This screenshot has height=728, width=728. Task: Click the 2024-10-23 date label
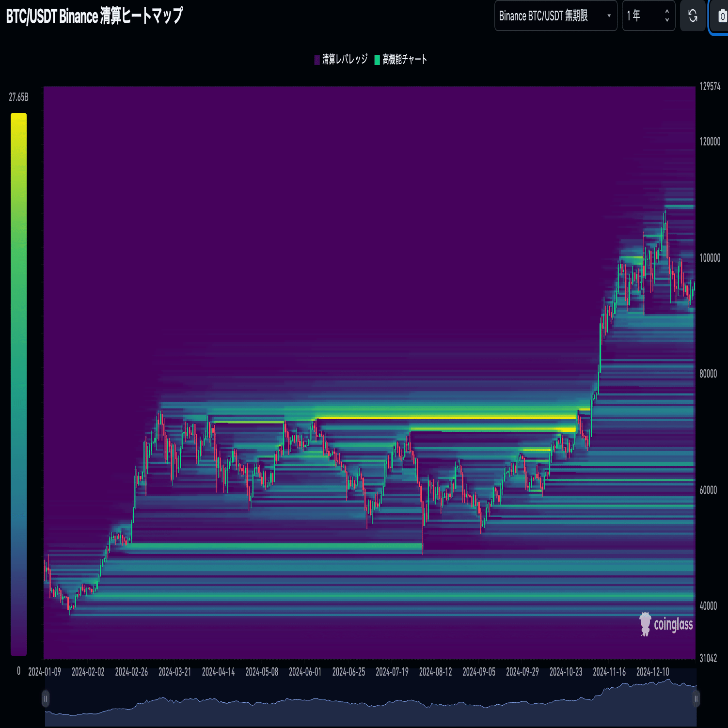566,672
